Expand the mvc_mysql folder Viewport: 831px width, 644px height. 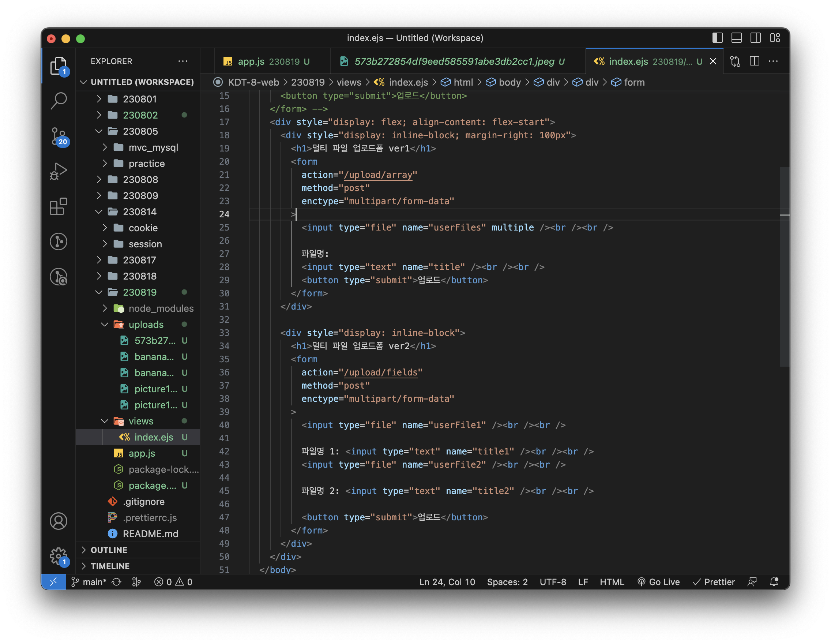point(138,147)
